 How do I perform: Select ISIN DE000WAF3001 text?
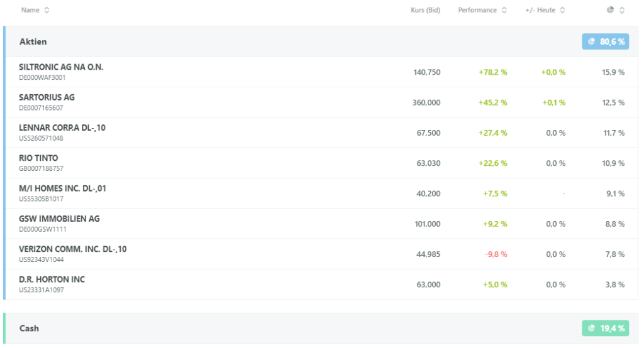pos(42,77)
